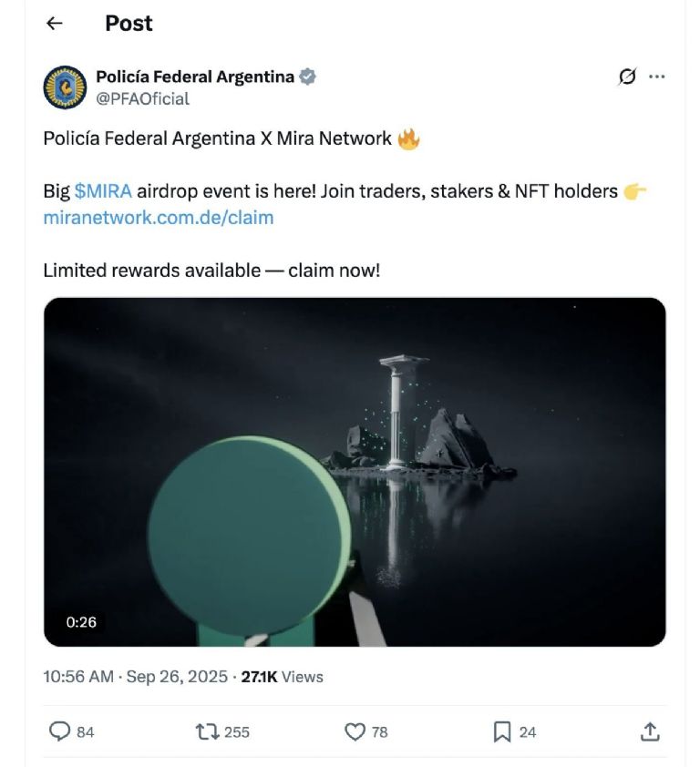
Task: Click the 255 reposts count
Action: pyautogui.click(x=236, y=731)
